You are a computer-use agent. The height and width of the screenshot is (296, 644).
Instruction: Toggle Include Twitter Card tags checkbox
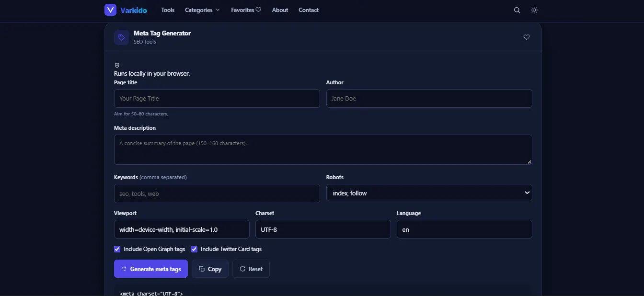[194, 249]
